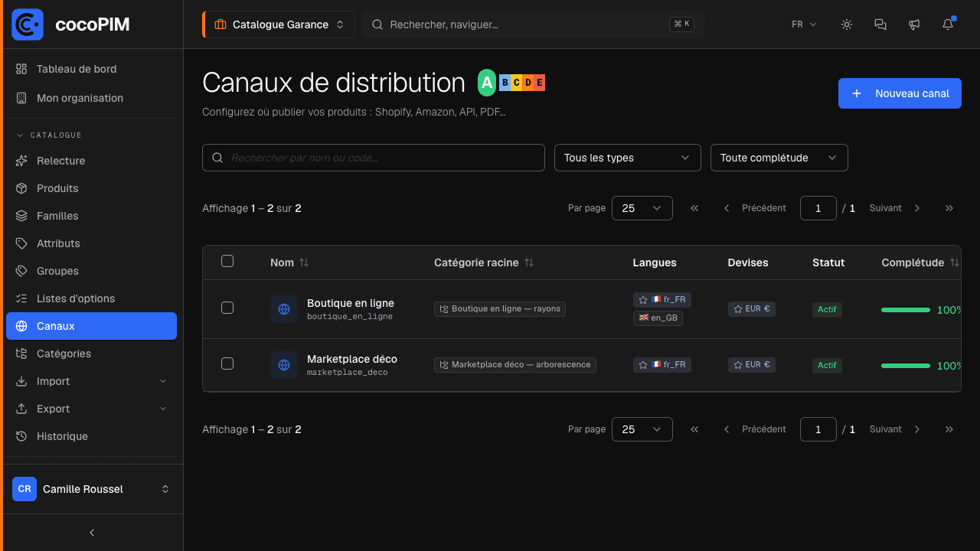
Task: Open the announcements megaphone icon
Action: (914, 24)
